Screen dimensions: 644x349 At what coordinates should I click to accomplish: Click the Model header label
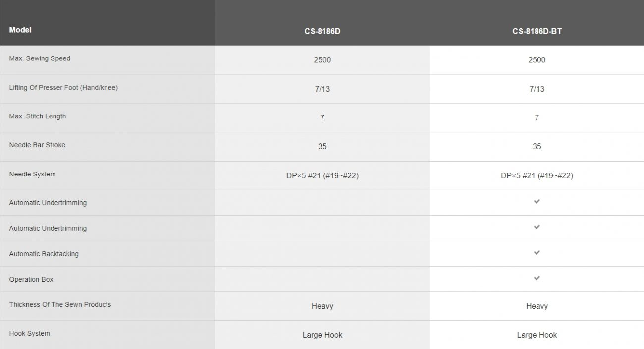20,30
